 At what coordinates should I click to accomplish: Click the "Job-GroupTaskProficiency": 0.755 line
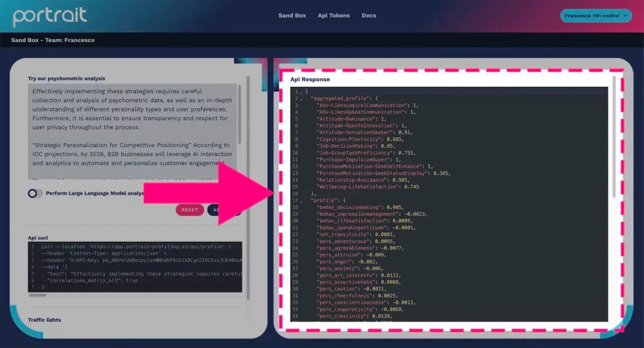click(x=366, y=154)
